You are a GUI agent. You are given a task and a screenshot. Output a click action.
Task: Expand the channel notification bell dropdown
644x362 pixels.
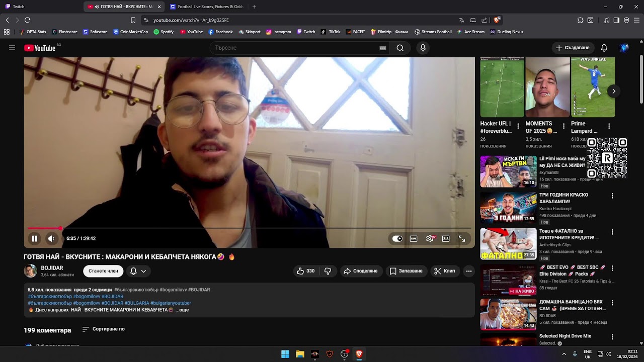[138, 271]
